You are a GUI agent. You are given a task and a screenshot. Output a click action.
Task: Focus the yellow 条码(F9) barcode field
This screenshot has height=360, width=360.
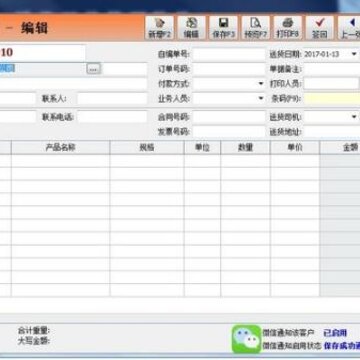pyautogui.click(x=332, y=98)
